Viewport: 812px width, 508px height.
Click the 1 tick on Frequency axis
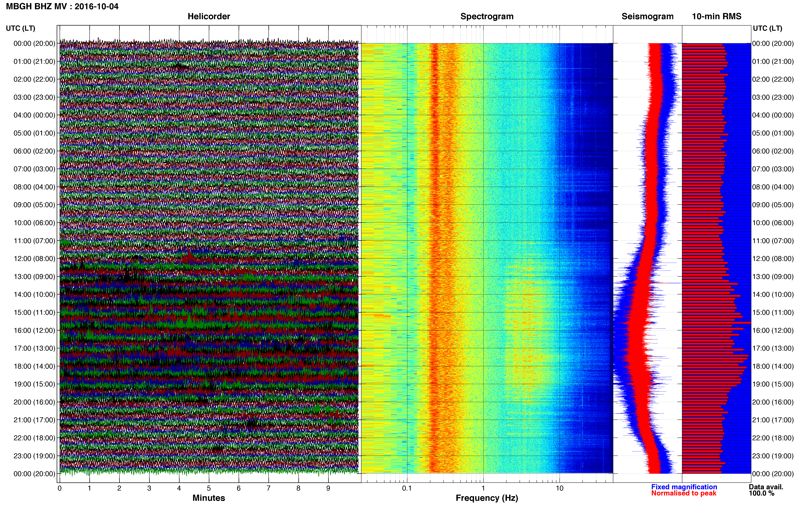pos(483,488)
